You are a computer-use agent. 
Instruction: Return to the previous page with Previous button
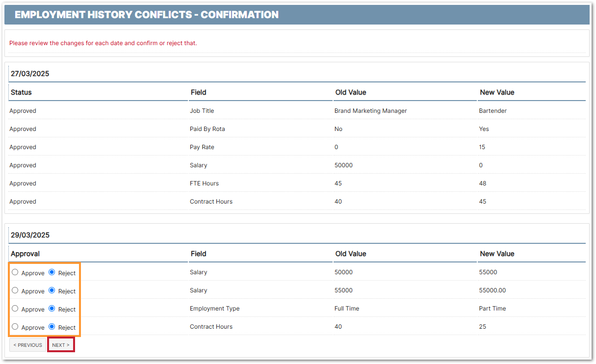tap(27, 345)
